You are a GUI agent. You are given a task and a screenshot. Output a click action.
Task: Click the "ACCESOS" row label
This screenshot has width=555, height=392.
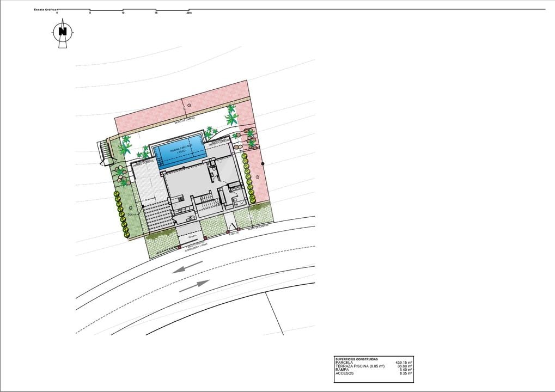[344, 373]
